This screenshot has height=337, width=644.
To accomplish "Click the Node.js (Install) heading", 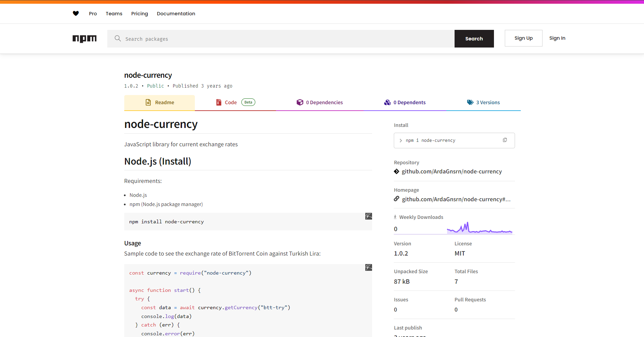I will coord(158,161).
